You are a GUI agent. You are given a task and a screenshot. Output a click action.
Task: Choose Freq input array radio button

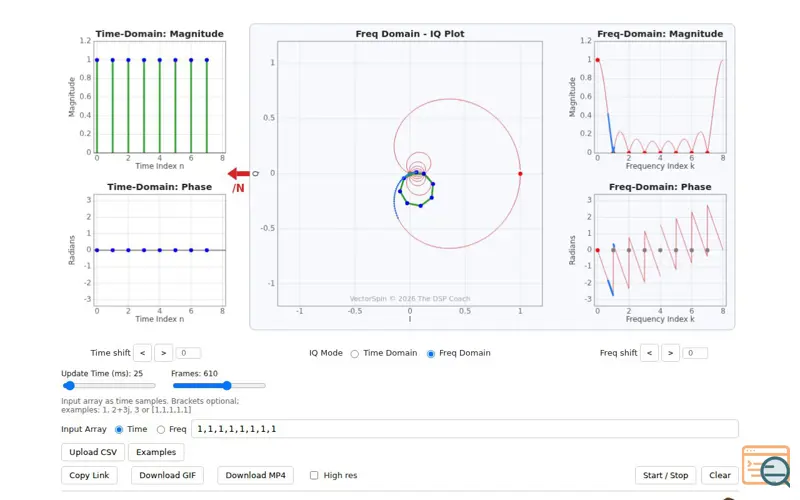pyautogui.click(x=161, y=430)
